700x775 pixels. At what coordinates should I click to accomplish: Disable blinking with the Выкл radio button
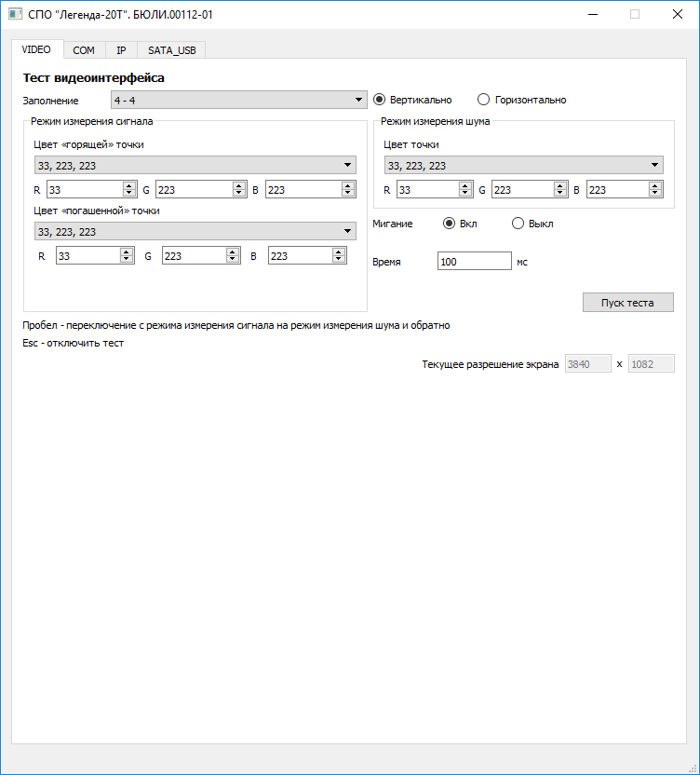tap(518, 224)
